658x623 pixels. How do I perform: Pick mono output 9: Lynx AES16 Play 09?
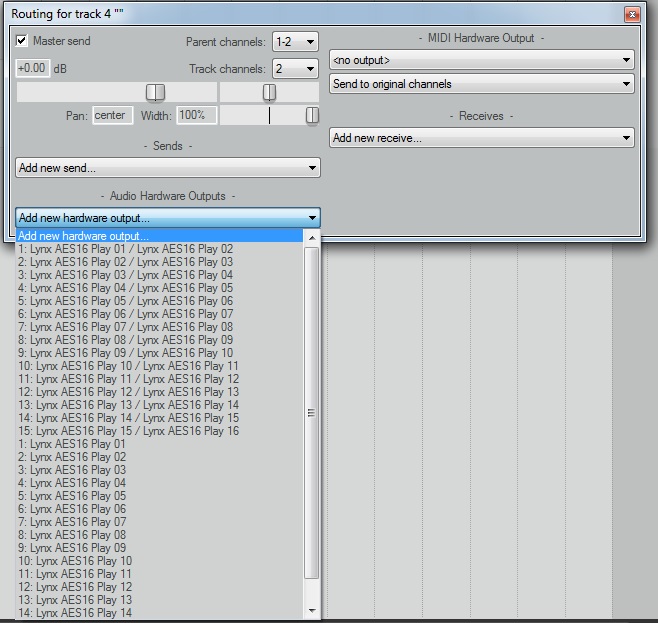(x=159, y=548)
